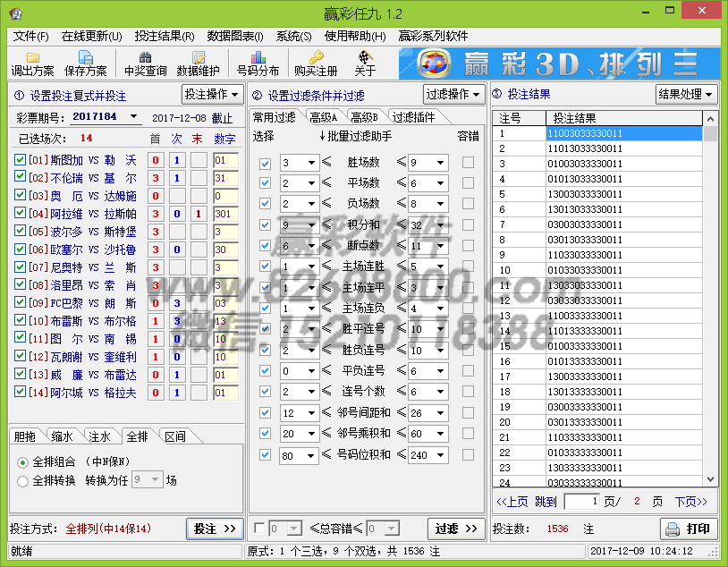Open 转换为任 9 场 dropdown

point(155,479)
